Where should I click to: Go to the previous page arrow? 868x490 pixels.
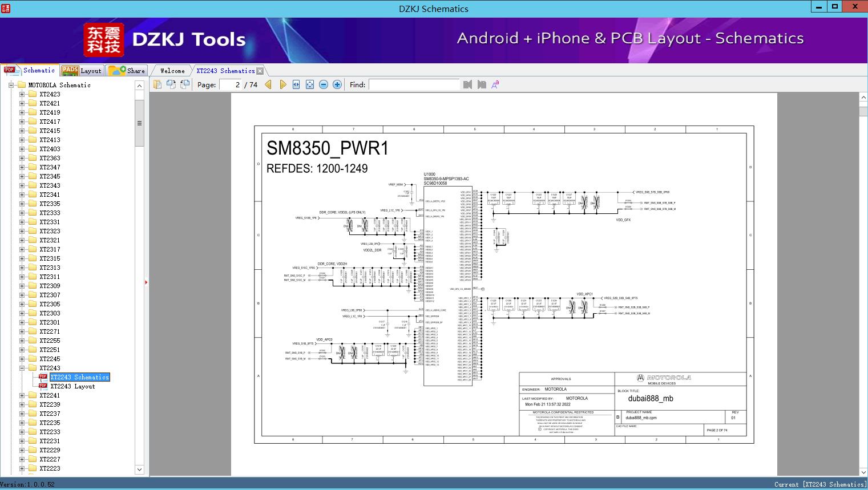(x=268, y=84)
